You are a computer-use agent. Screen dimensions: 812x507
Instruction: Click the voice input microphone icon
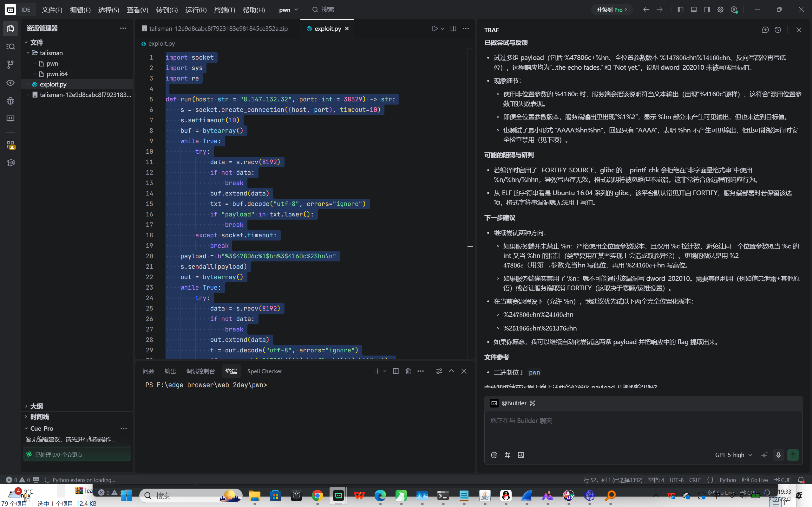778,455
